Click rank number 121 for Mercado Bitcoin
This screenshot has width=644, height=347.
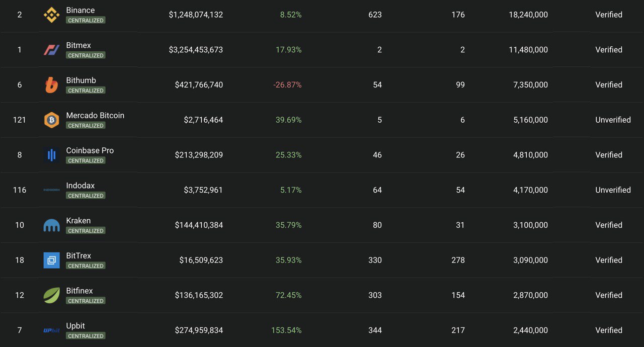[x=20, y=120]
